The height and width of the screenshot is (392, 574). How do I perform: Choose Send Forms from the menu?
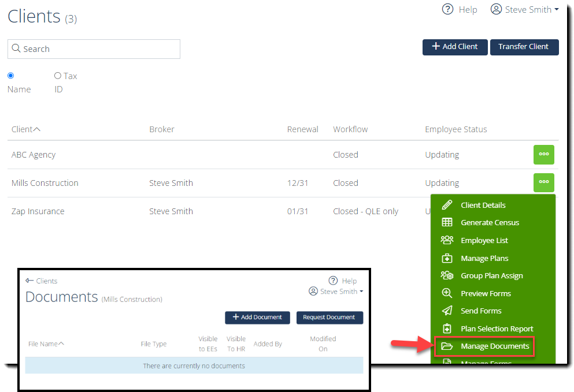click(481, 311)
